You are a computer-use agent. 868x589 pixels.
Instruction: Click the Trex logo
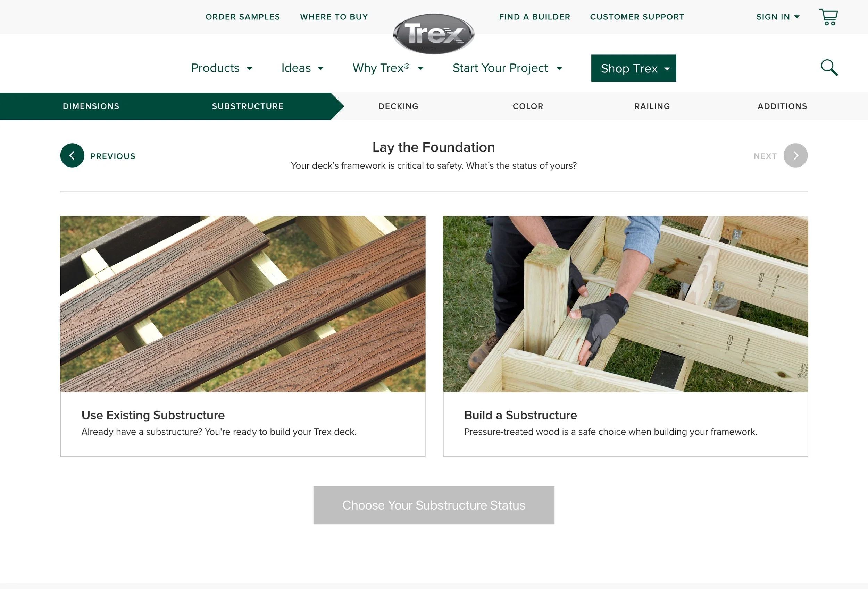pos(434,34)
